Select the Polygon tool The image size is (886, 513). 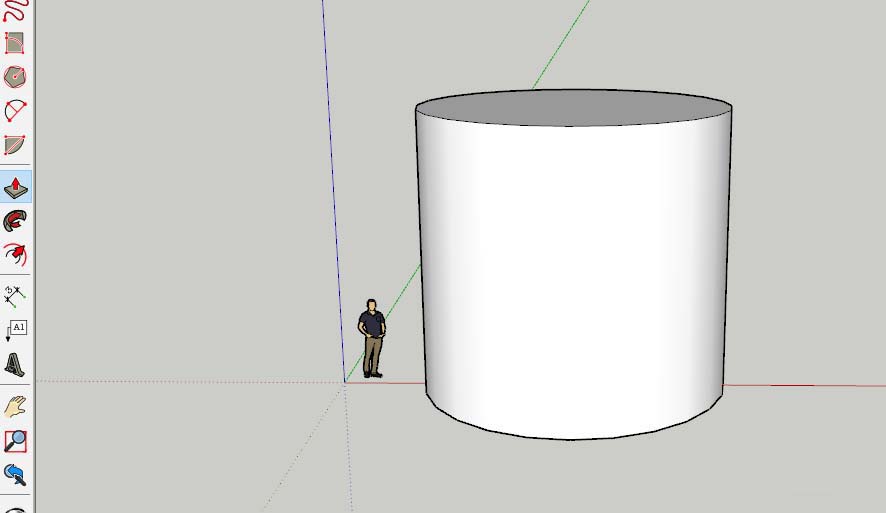[x=15, y=77]
